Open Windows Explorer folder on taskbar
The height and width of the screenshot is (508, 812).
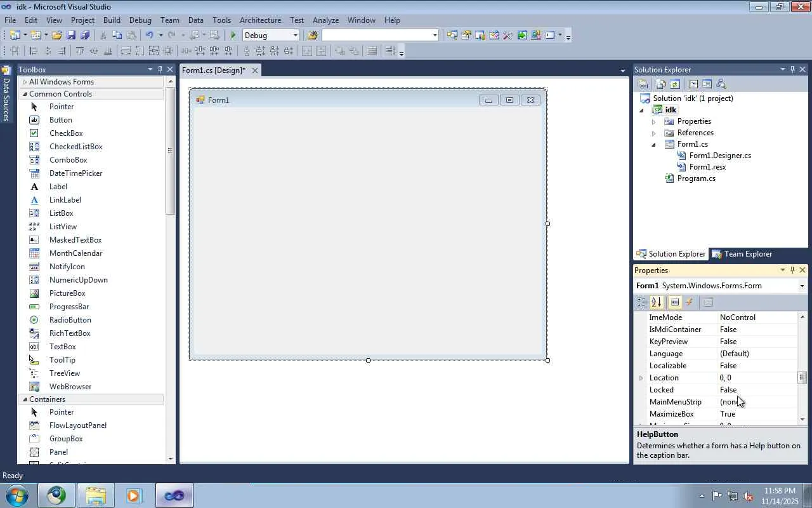[95, 495]
